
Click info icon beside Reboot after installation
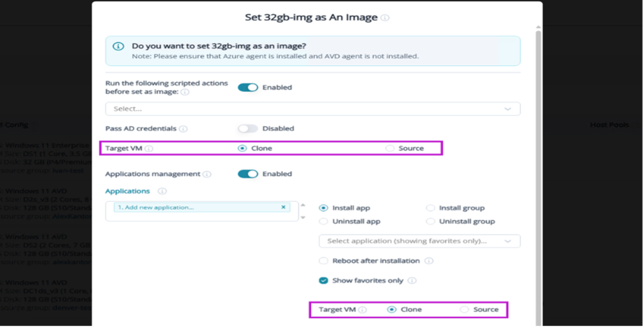click(429, 261)
